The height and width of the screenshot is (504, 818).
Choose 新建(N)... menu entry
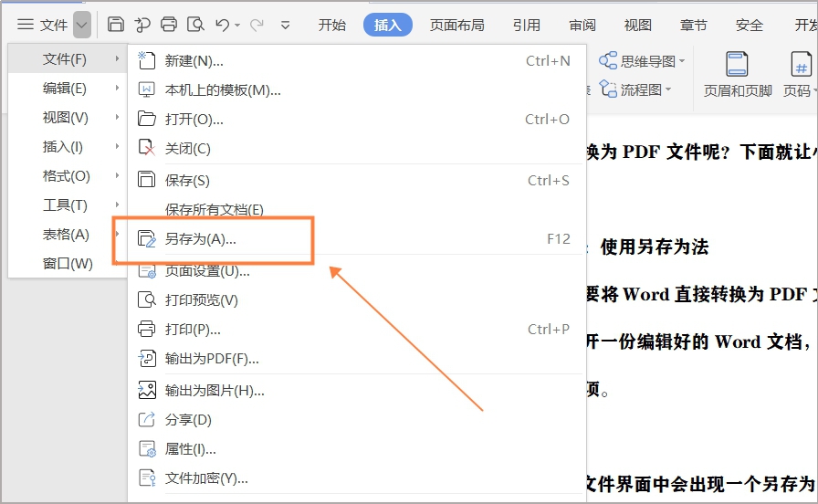tap(356, 61)
